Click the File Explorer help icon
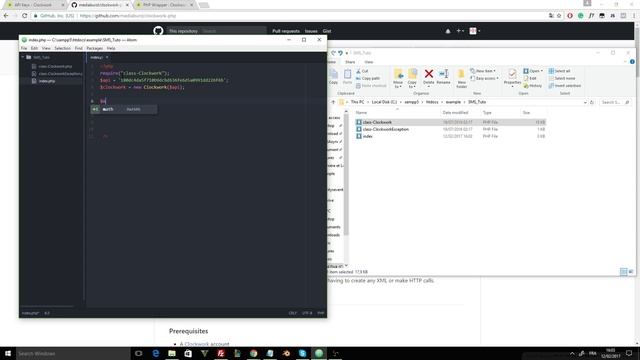Image resolution: width=640 pixels, height=360 pixels. [632, 62]
